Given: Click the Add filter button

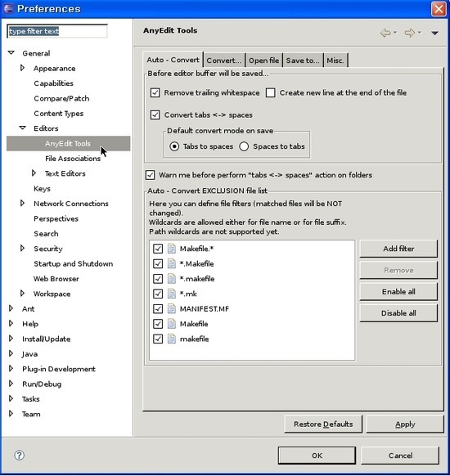Looking at the screenshot, I should (398, 249).
